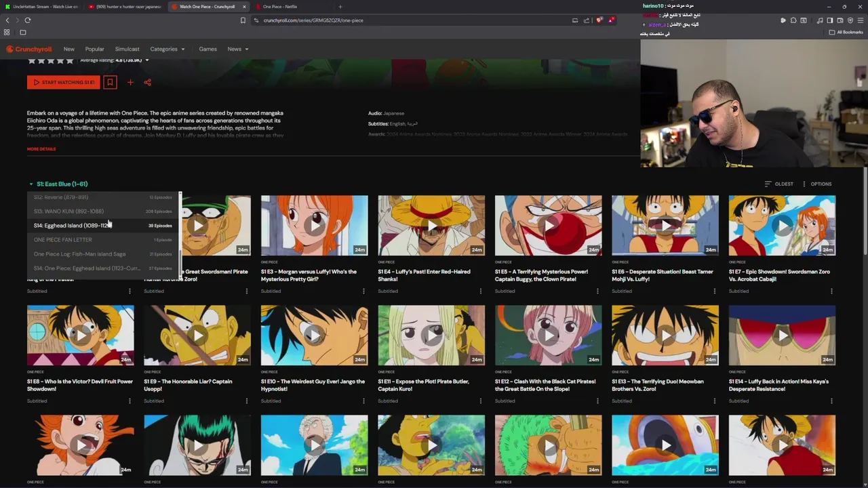The width and height of the screenshot is (868, 488).
Task: Play S1 E5 Captain Buggy episode thumbnail
Action: click(x=548, y=226)
